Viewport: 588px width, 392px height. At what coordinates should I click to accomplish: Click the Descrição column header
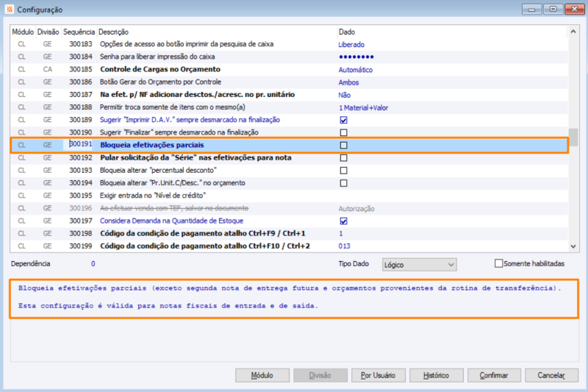(217, 32)
